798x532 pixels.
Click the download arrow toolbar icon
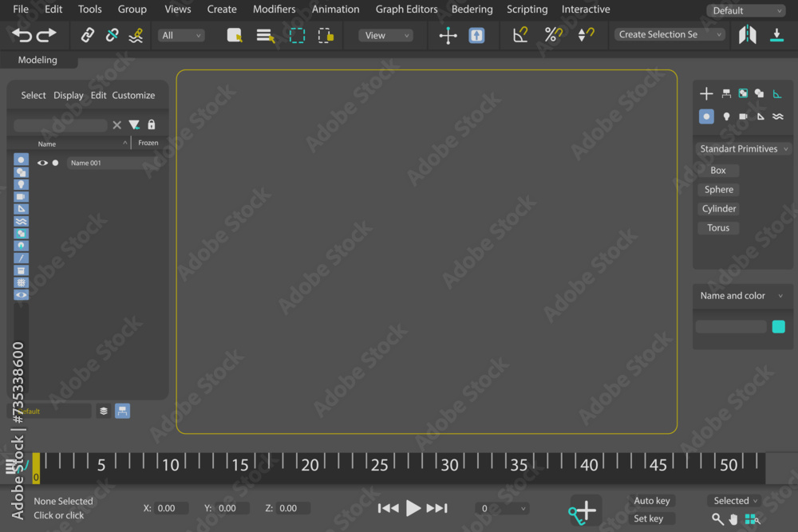[x=776, y=34]
